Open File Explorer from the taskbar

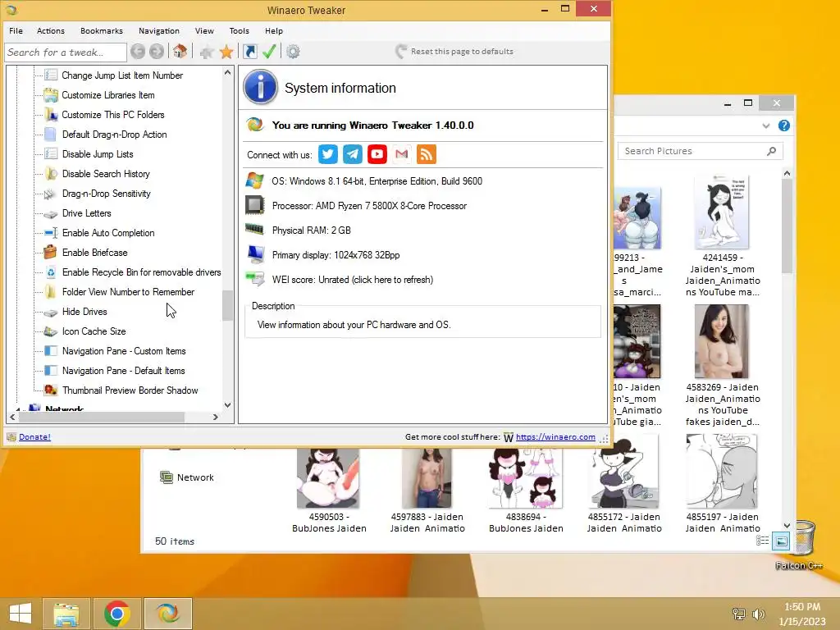66,614
